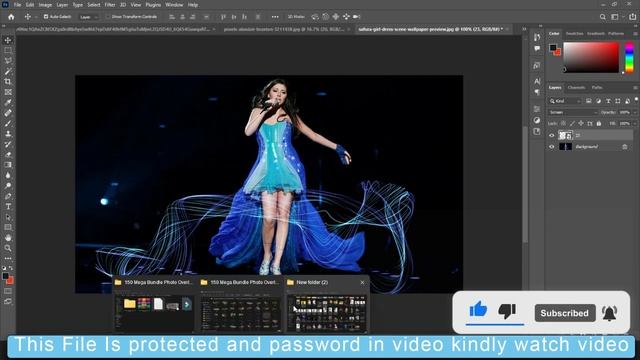The image size is (640, 360).
Task: Toggle lock position icon
Action: (x=581, y=123)
